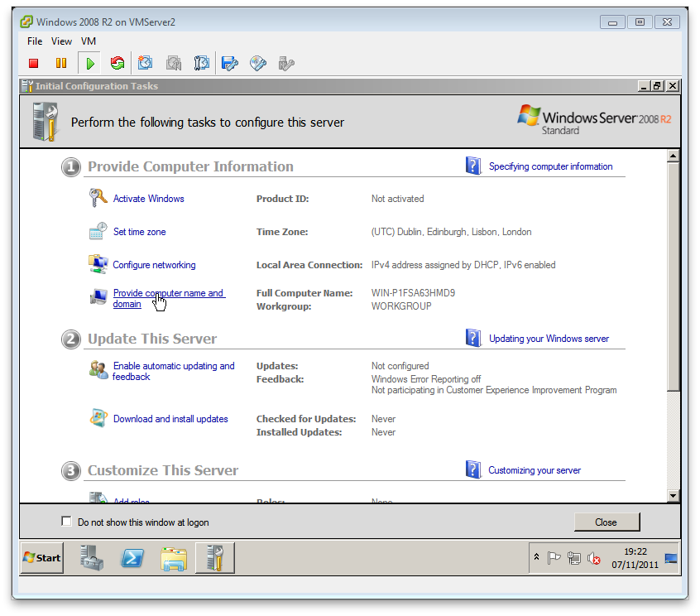Click the red Stop VM button

[x=34, y=63]
